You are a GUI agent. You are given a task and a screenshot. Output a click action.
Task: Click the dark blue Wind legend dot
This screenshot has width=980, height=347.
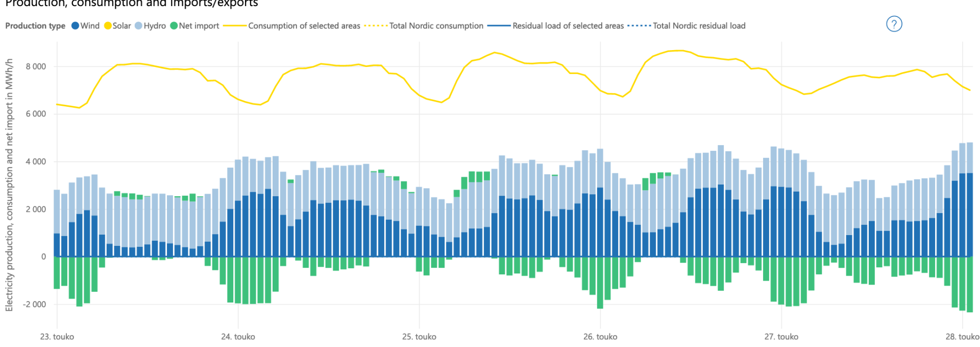tap(75, 26)
